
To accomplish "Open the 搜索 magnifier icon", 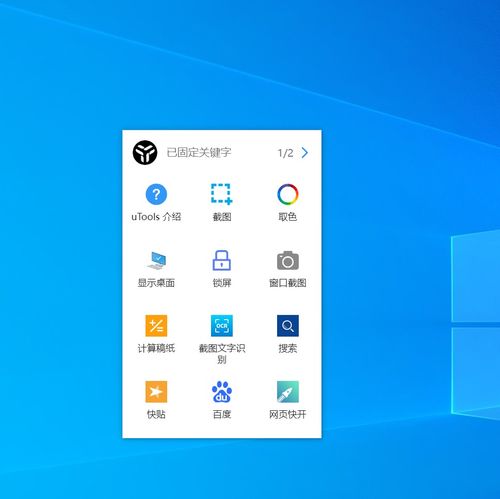I will click(288, 326).
